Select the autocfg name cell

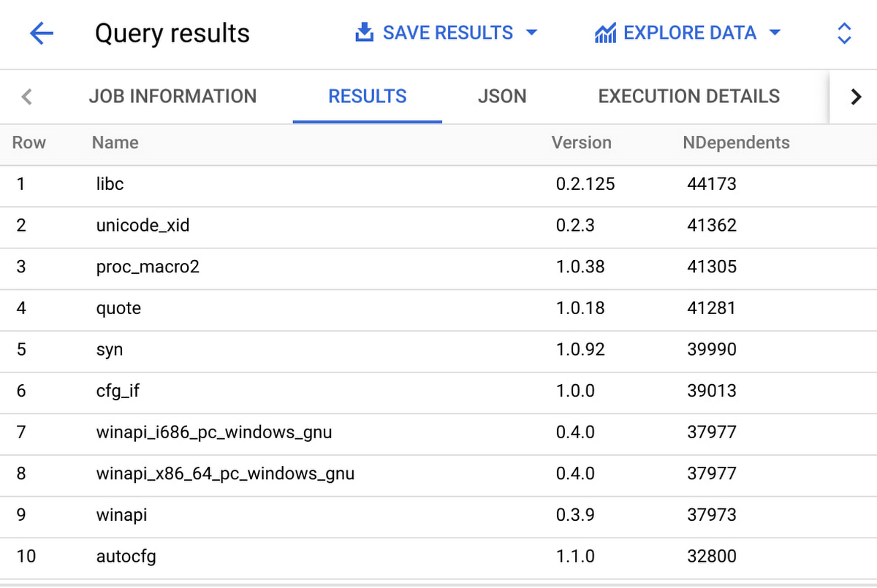(x=126, y=557)
